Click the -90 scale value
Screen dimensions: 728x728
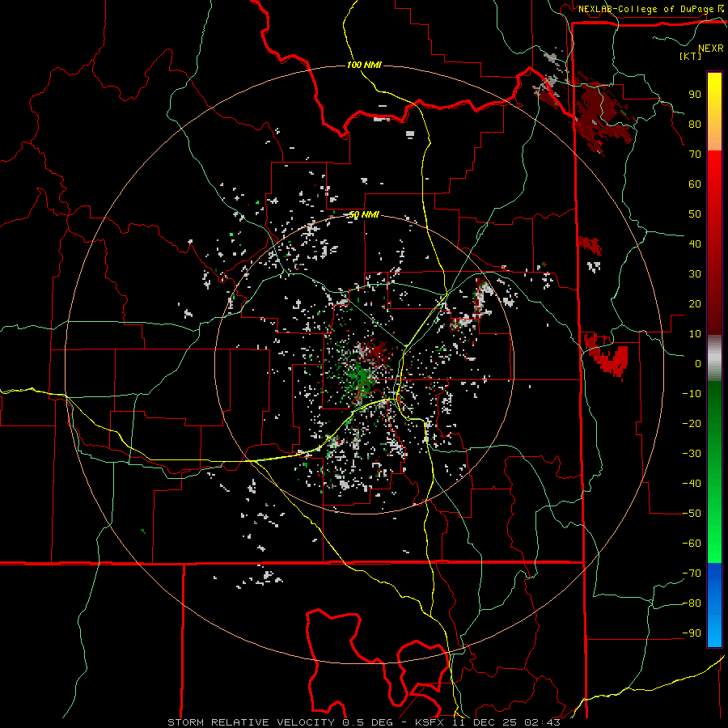[692, 633]
